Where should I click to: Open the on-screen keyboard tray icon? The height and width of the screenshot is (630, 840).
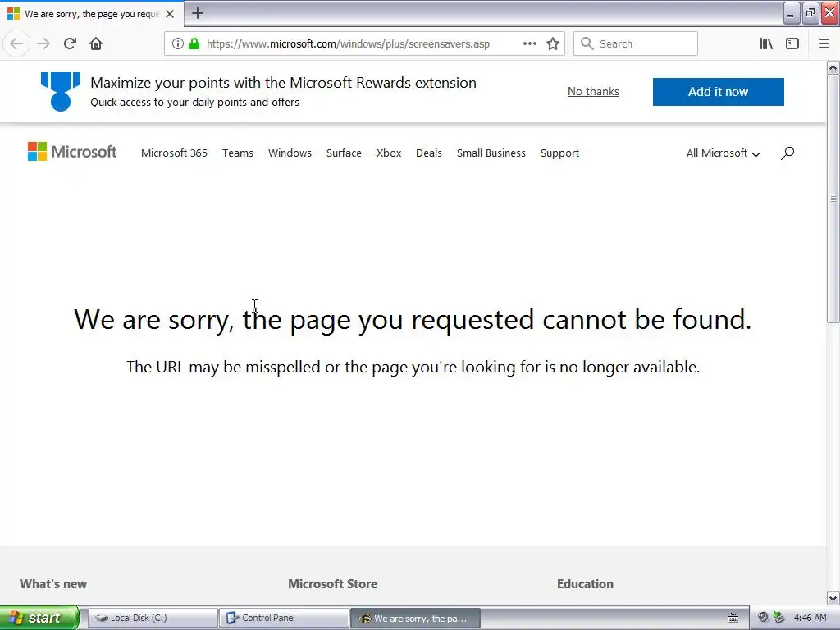coord(733,619)
